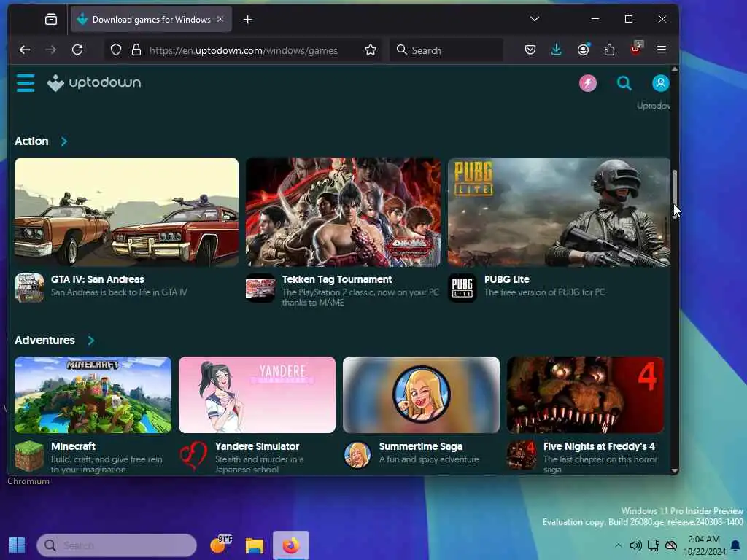
Task: Click the Firefox taskbar icon
Action: (290, 545)
